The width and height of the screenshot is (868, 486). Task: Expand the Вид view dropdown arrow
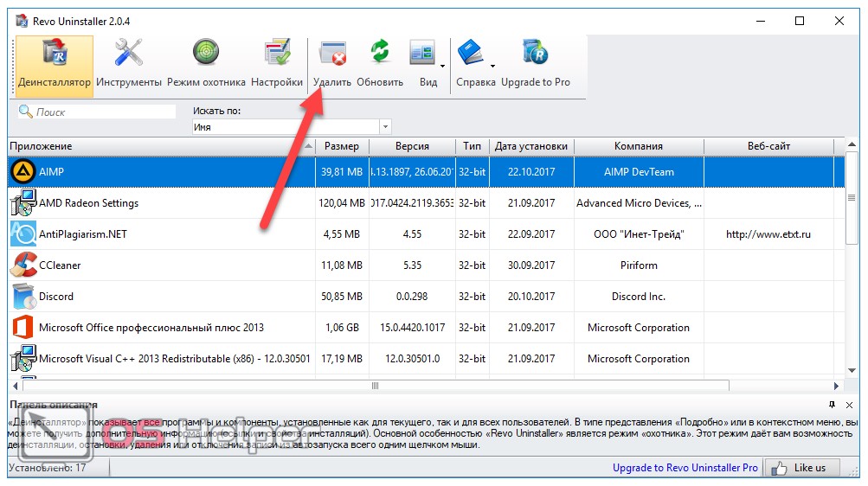tap(442, 66)
